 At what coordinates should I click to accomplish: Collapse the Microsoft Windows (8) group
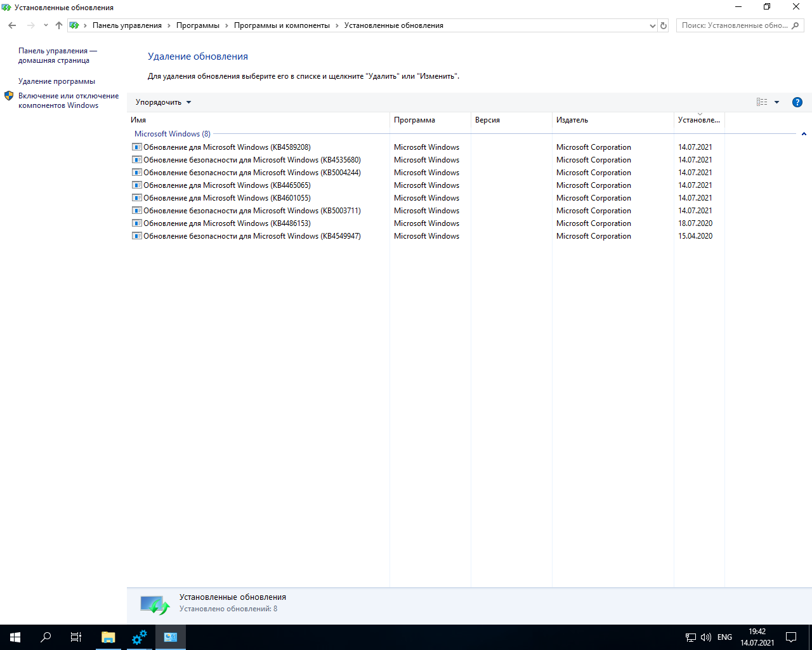point(804,134)
